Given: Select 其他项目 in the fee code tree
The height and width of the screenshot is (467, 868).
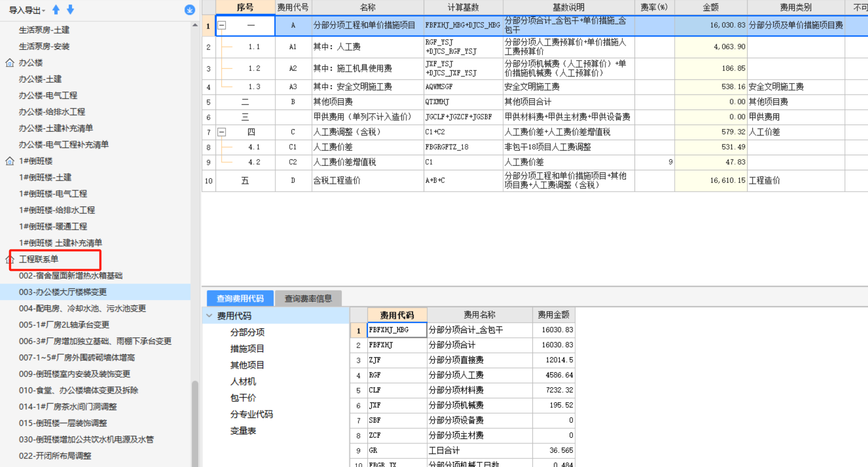Looking at the screenshot, I should coord(247,365).
